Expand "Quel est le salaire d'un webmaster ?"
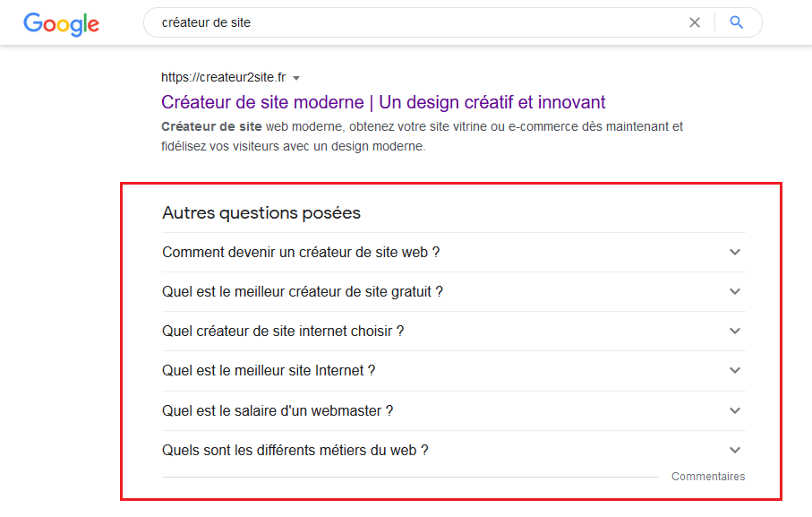Screen dimensions: 812x517 click(x=454, y=410)
